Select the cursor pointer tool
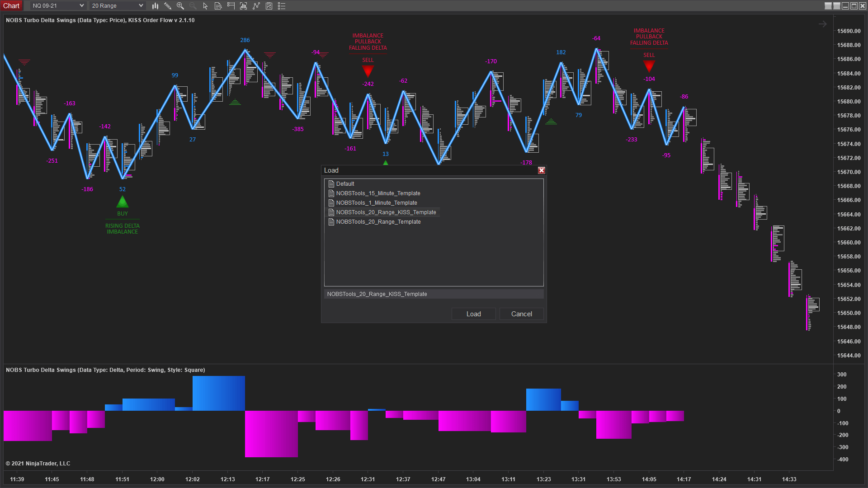 coord(205,6)
